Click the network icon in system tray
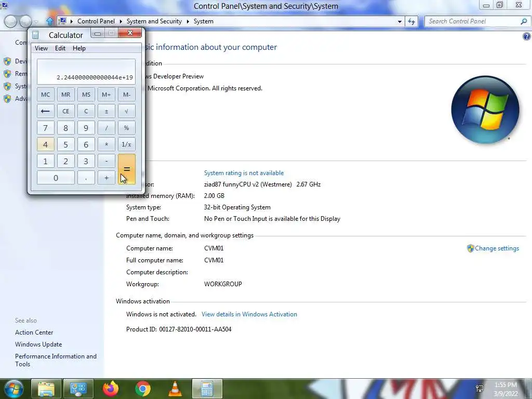 pyautogui.click(x=480, y=389)
